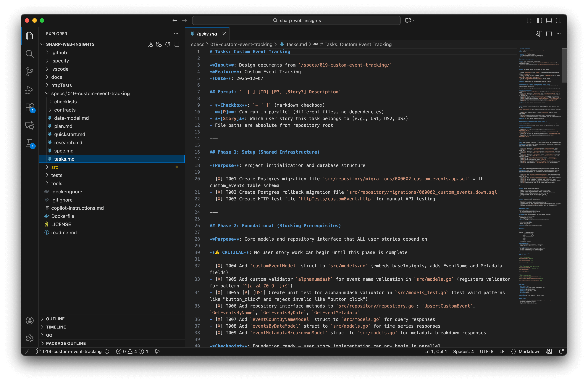Screen dimensions: 588x383
Task: Click branch 019-custom-event-tracking in status bar
Action: [72, 351]
